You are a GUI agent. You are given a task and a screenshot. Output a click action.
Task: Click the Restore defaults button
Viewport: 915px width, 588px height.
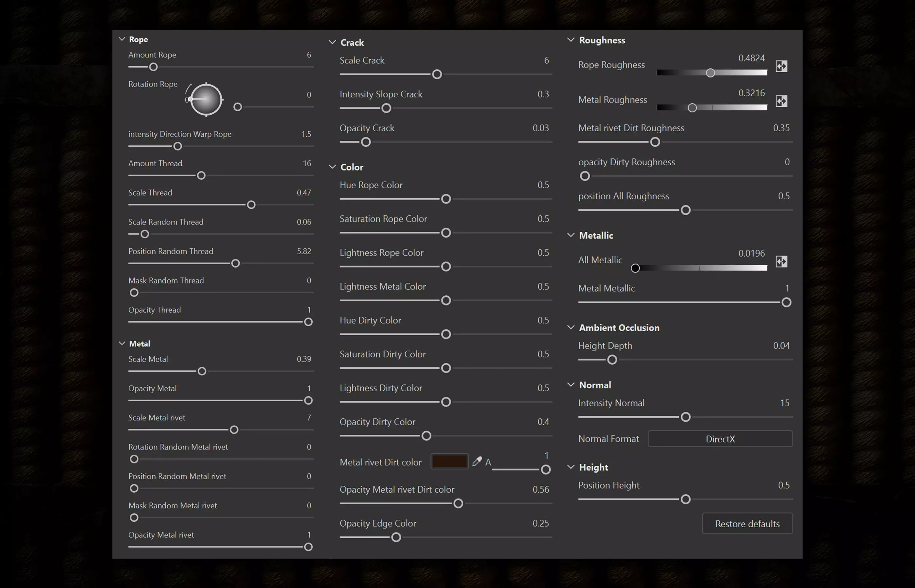pyautogui.click(x=747, y=523)
